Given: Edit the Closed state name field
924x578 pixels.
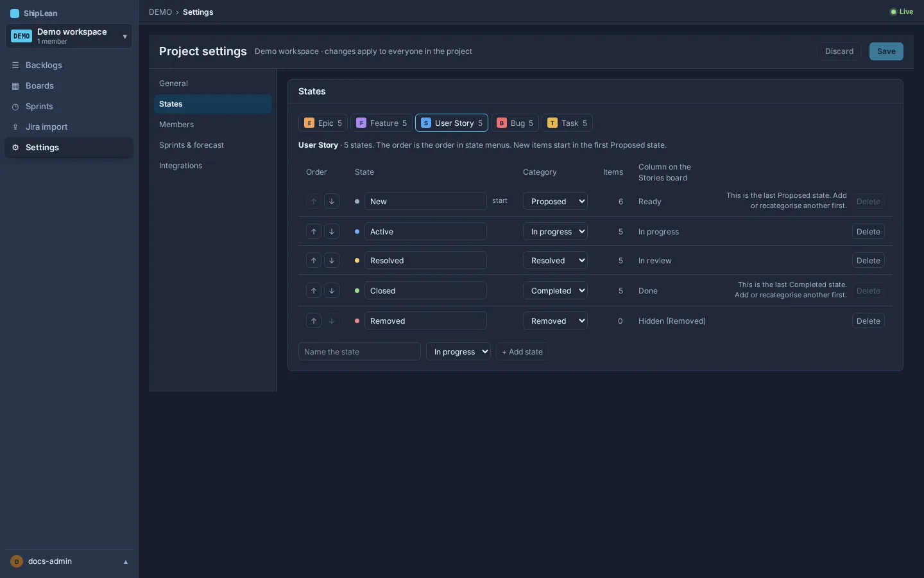Looking at the screenshot, I should coord(425,290).
